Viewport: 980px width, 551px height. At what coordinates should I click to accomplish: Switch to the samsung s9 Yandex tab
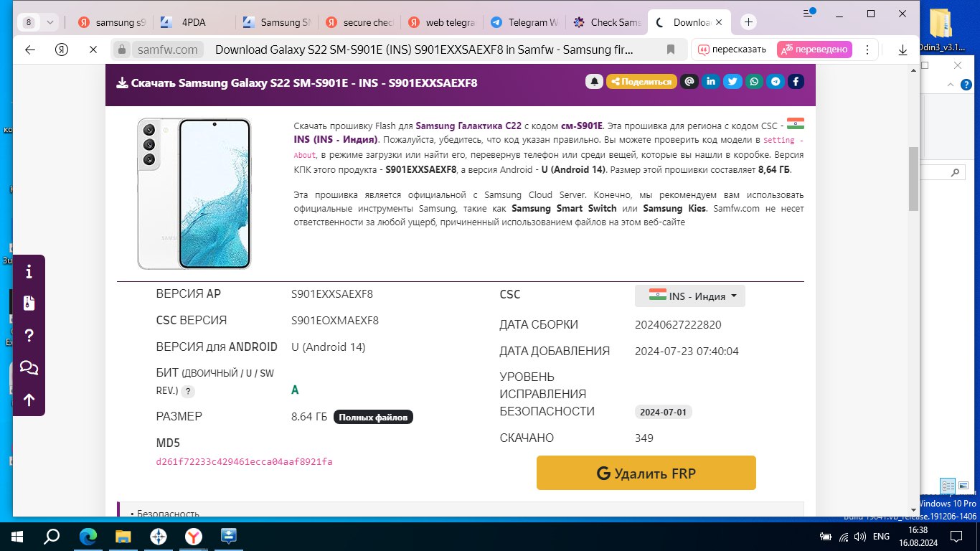tap(111, 22)
